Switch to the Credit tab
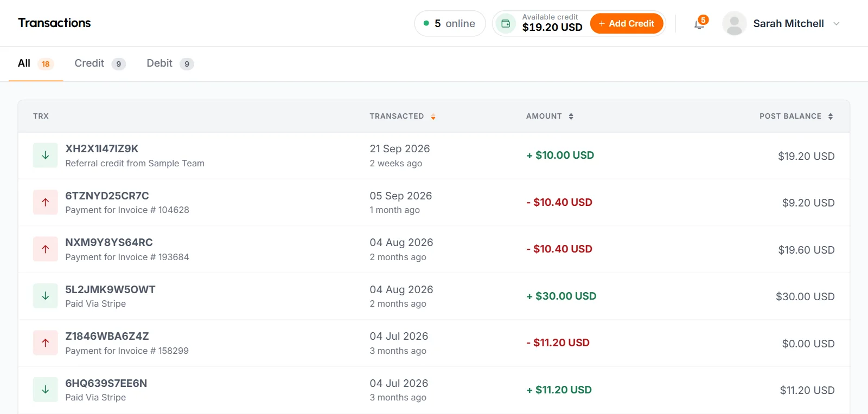Viewport: 868px width, 414px height. [x=100, y=64]
